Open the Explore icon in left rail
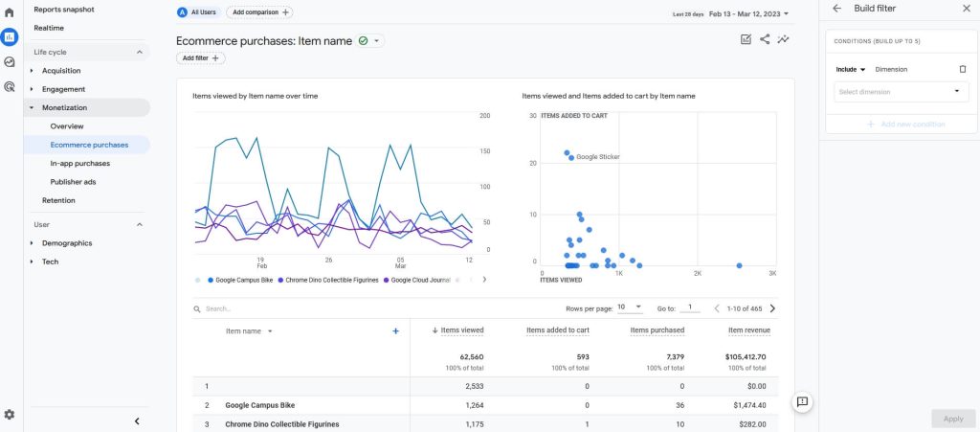 point(10,62)
